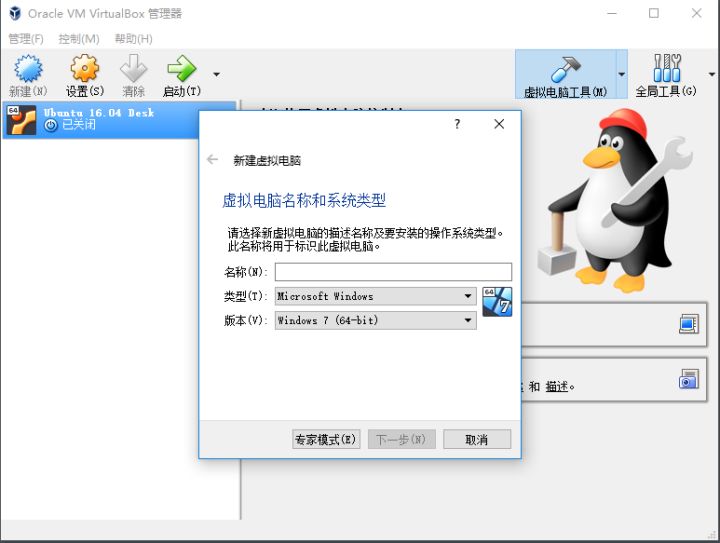Expand the Start button dropdown arrow
The image size is (720, 543).
[x=216, y=74]
